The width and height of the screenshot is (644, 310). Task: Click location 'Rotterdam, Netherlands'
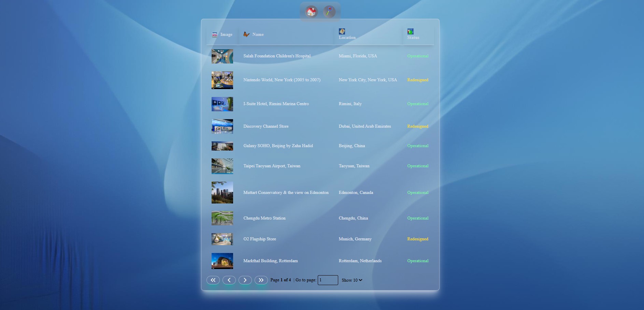pos(360,261)
